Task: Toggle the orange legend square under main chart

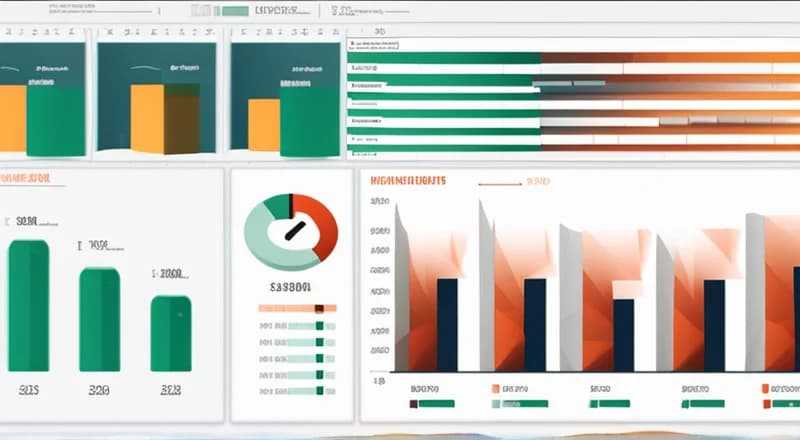Action: coord(495,387)
